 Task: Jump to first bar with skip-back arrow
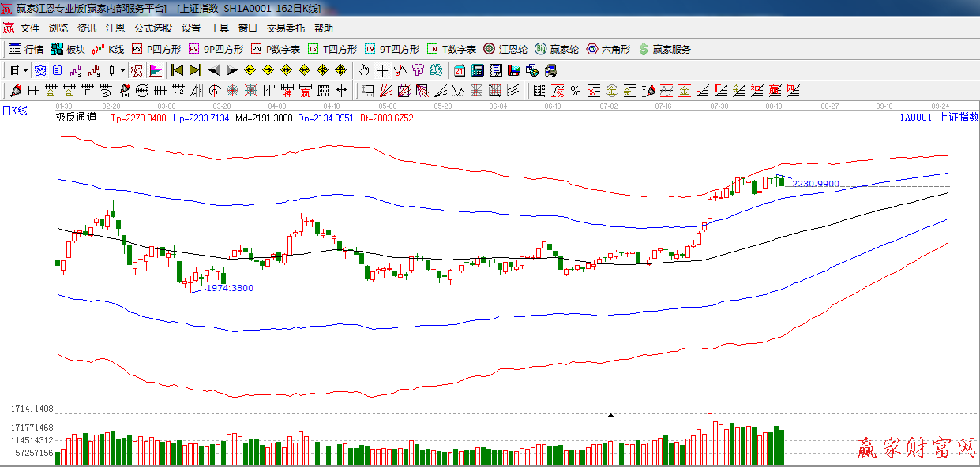click(x=178, y=70)
